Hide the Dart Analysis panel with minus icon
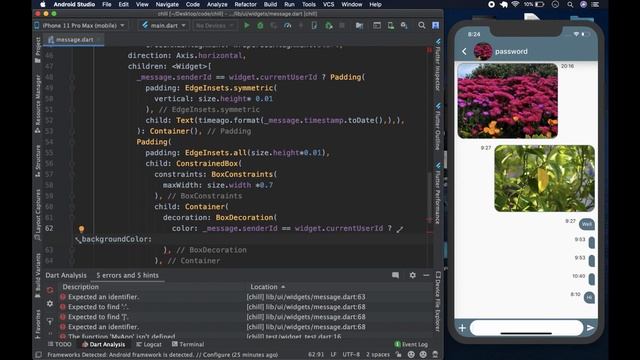The image size is (640, 360). pyautogui.click(x=426, y=275)
